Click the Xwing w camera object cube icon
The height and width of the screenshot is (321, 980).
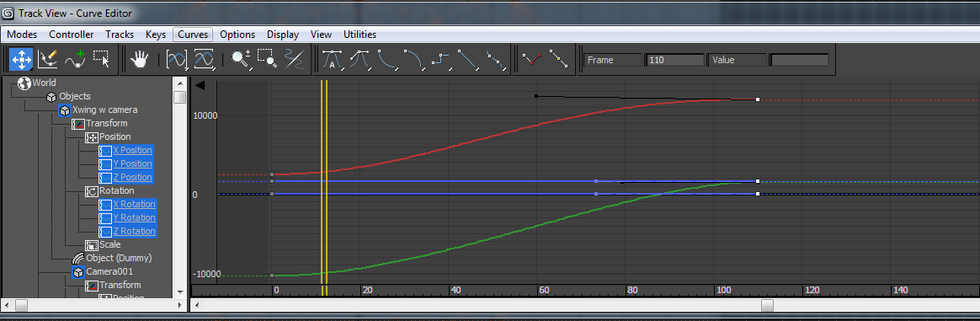click(x=64, y=110)
